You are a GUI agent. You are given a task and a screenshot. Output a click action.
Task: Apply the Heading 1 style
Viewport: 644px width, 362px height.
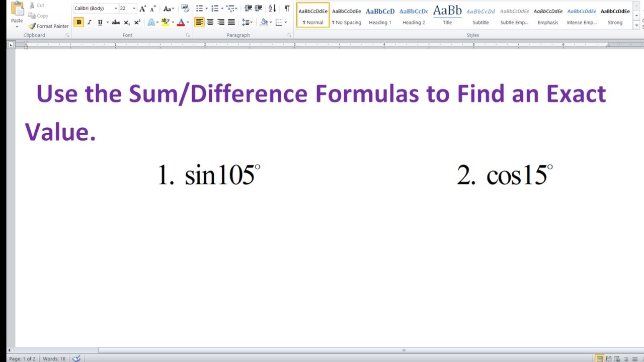click(x=380, y=16)
